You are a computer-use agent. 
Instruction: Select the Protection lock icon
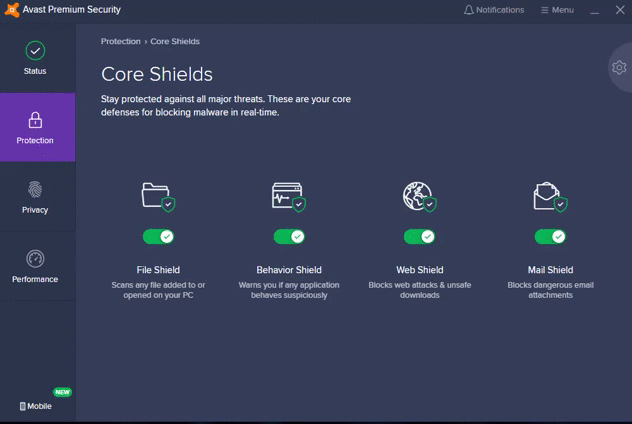point(35,120)
